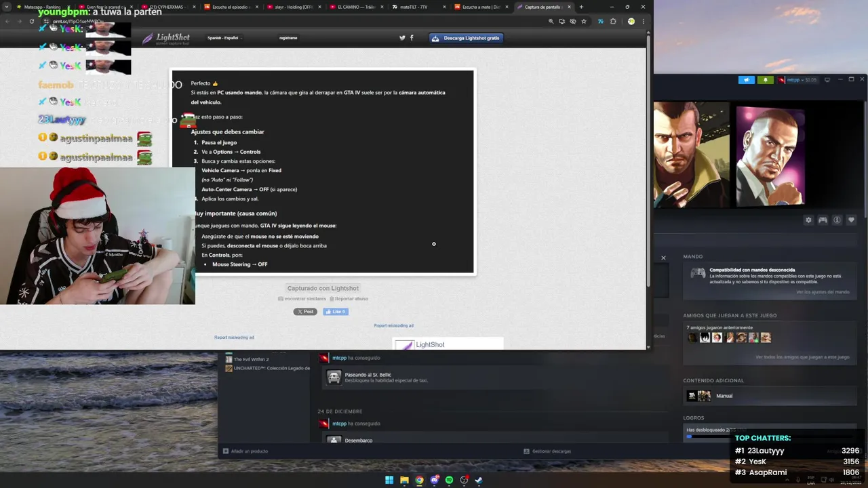
Task: Click Steam announcements megaphone button
Action: point(746,80)
